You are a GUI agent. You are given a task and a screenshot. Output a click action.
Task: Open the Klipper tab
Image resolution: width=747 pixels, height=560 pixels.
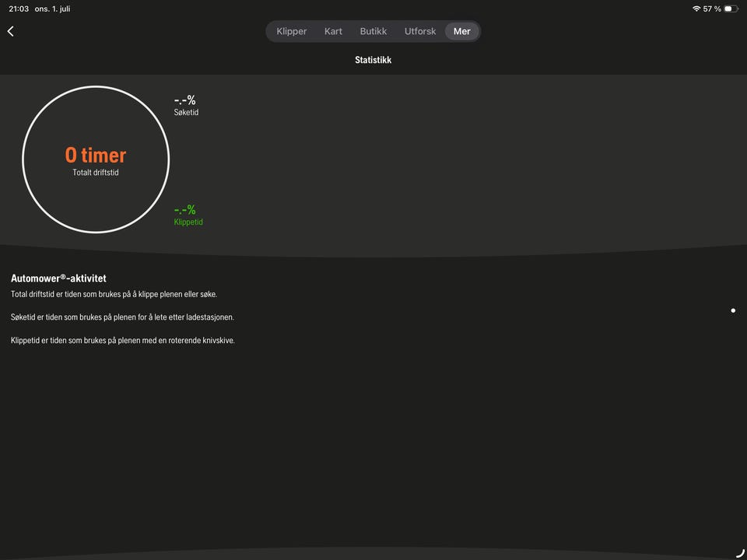pyautogui.click(x=292, y=31)
